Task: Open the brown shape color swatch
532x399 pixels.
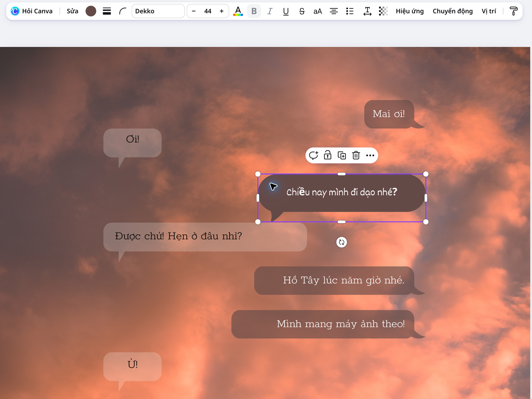Action: [91, 11]
